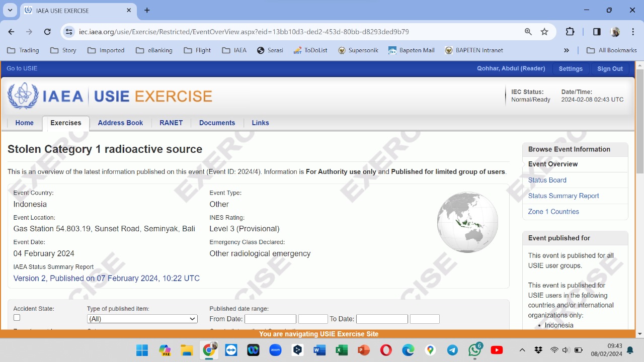Switch to the Home tab
Image resolution: width=644 pixels, height=362 pixels.
click(x=24, y=123)
